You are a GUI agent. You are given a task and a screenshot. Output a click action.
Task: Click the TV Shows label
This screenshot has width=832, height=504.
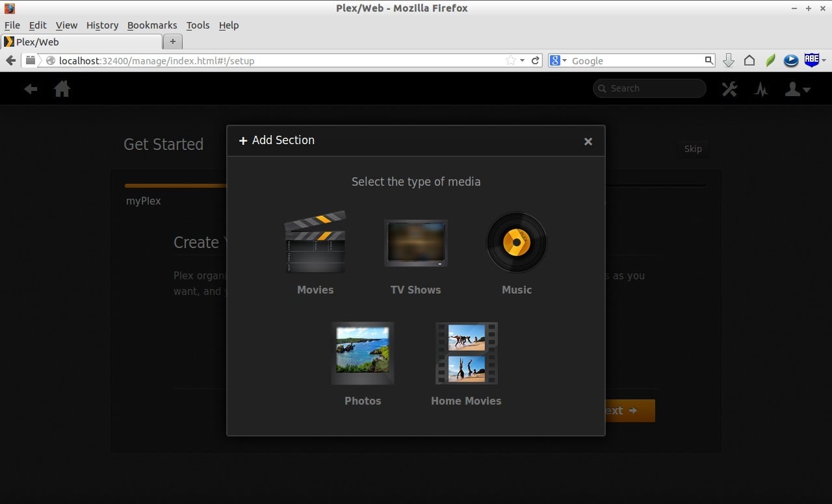coord(415,290)
